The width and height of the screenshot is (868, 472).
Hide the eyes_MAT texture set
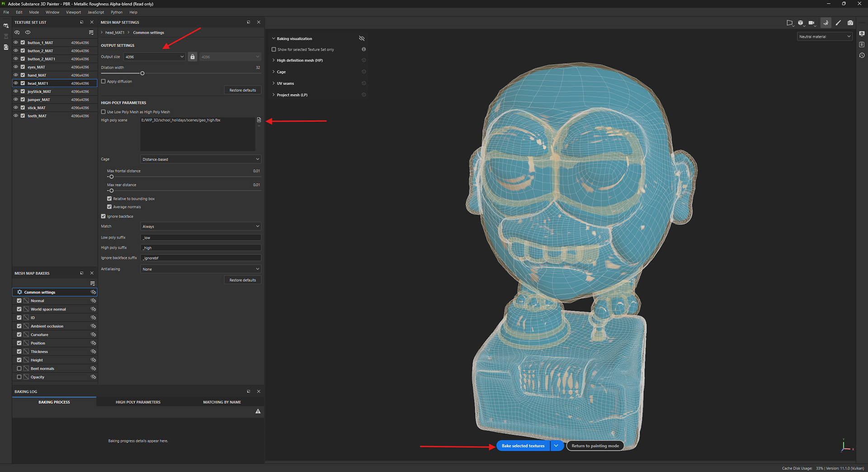tap(16, 67)
